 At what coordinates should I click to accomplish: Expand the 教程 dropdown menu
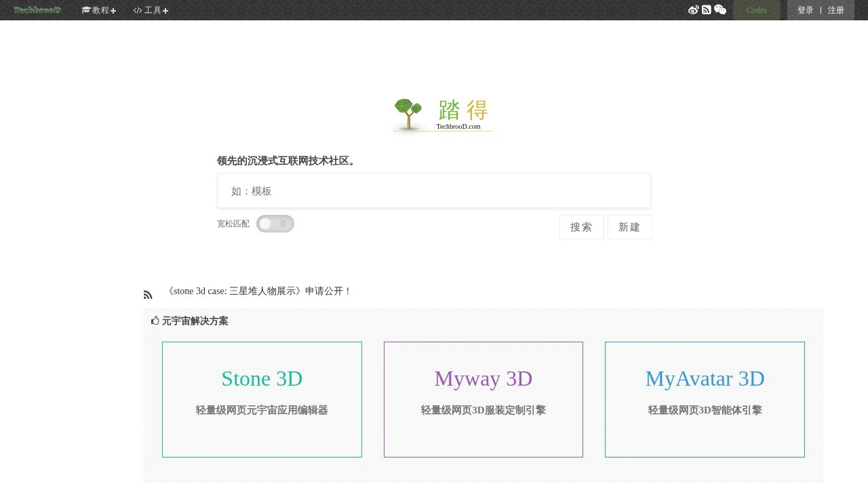coord(99,10)
